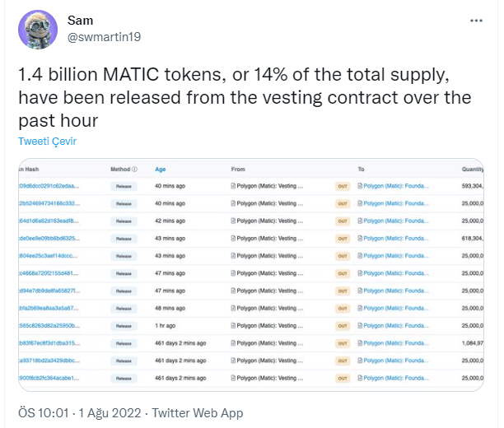Viewport: 504px width, 428px height.
Task: Click the document icon in first To row
Action: click(360, 186)
